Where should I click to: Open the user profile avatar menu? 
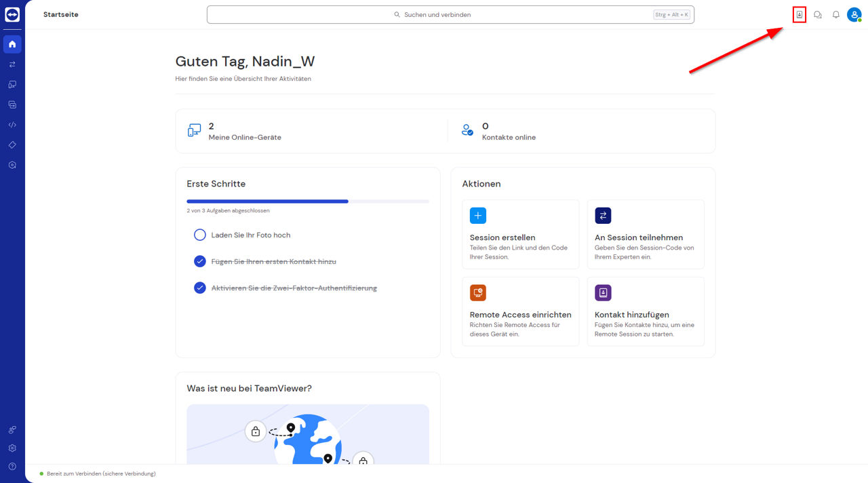tap(854, 14)
